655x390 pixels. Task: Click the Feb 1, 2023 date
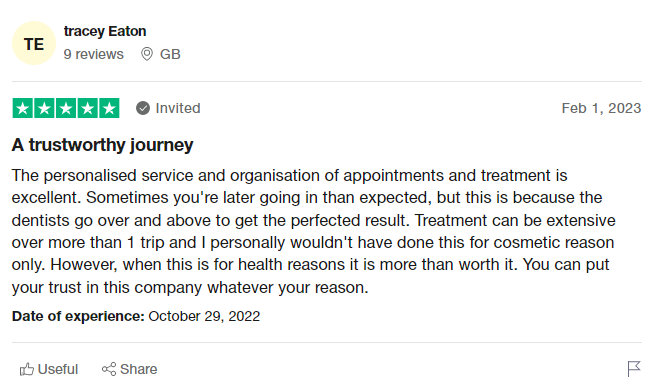coord(601,108)
